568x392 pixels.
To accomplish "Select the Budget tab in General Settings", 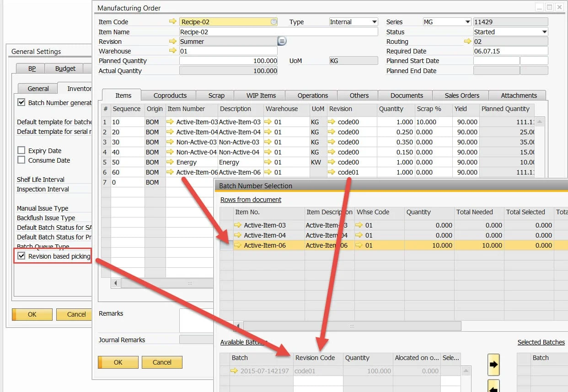I will [65, 69].
